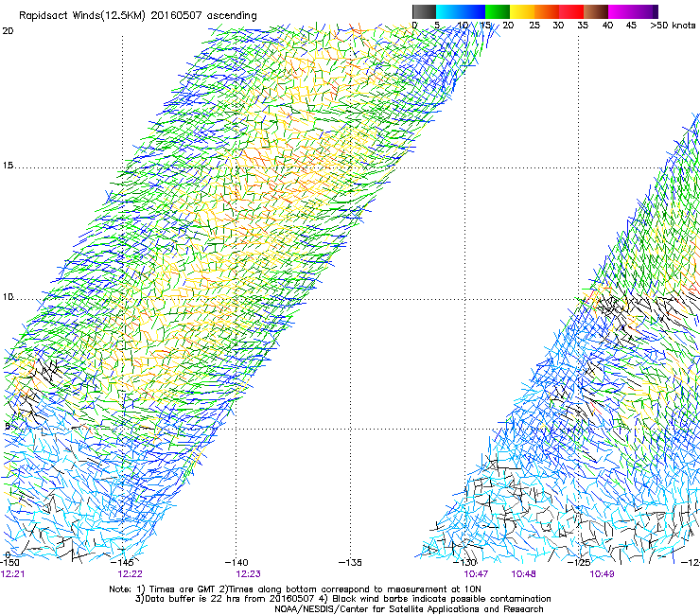Screen dimensions: 700x615
Task: Click the cyan-to-blue gradient legend segment
Action: (x=461, y=11)
